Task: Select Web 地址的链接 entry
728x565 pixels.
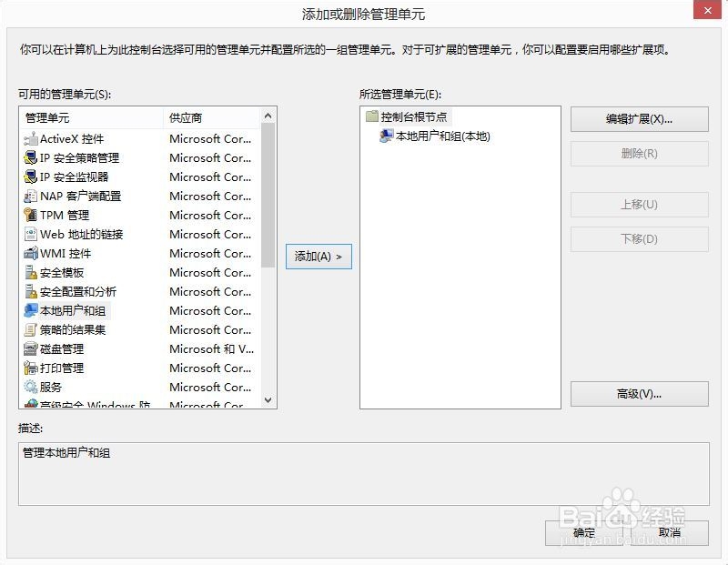Action: pos(82,234)
